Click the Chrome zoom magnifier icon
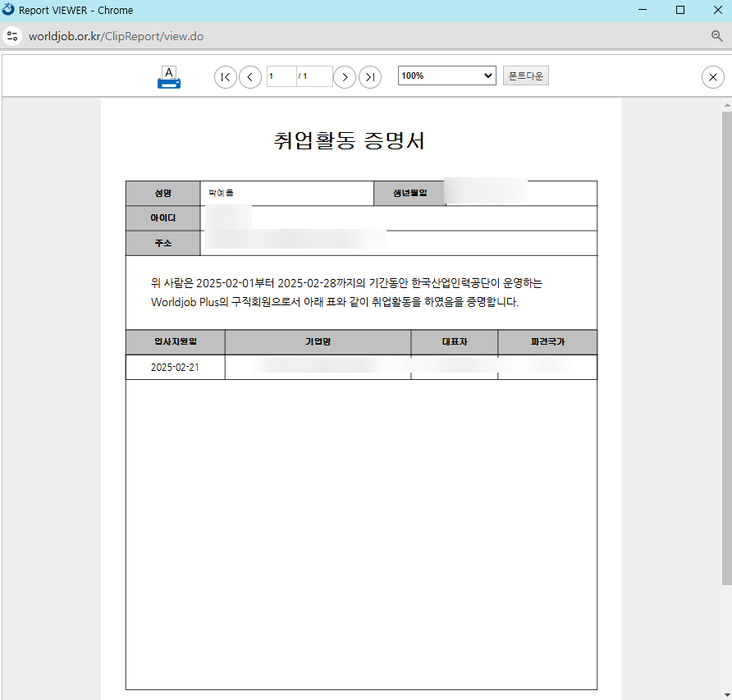The width and height of the screenshot is (732, 700). (x=716, y=36)
